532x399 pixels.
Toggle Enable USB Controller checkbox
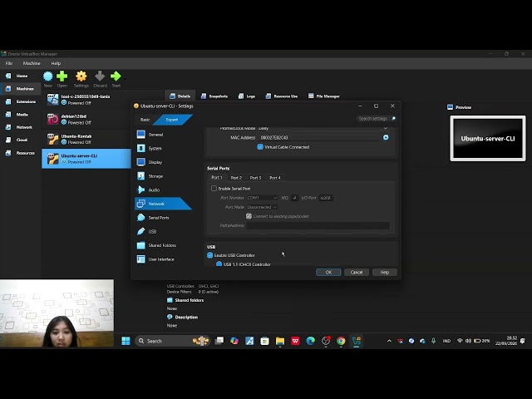pos(209,255)
